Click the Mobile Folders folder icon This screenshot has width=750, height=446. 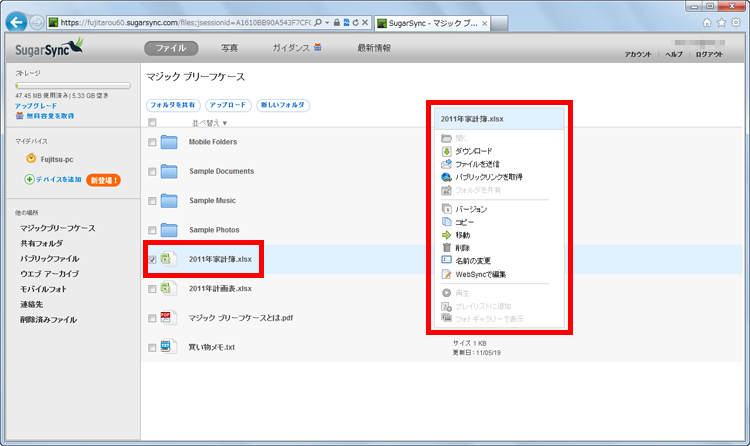169,142
